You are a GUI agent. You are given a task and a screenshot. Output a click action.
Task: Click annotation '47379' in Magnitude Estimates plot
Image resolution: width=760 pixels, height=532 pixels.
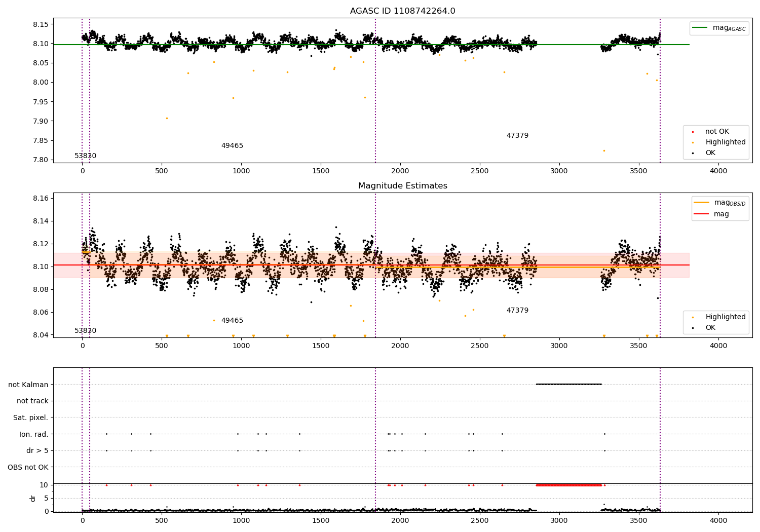tap(517, 311)
